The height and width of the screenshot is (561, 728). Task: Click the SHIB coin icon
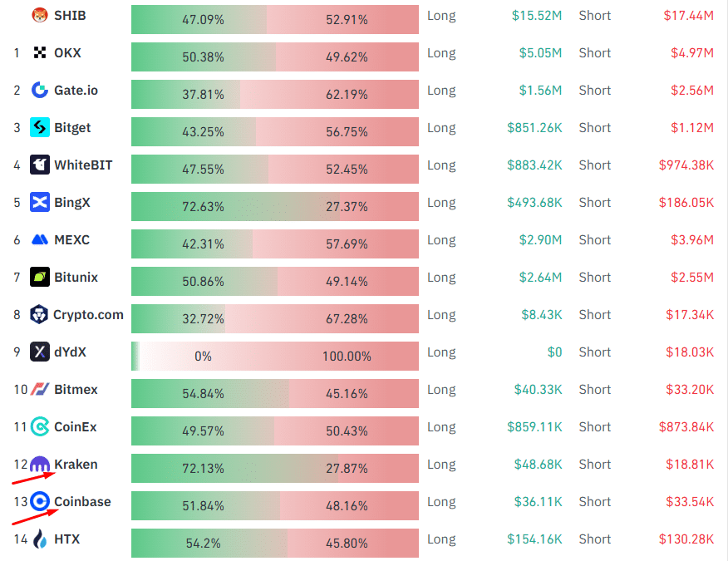pos(40,16)
